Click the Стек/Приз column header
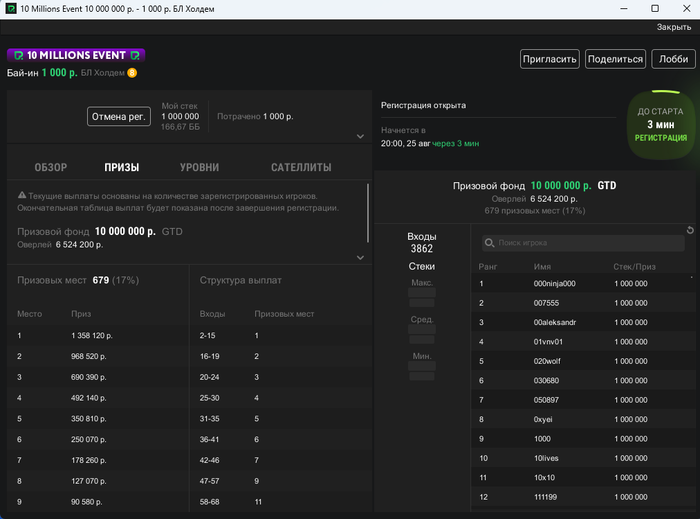The image size is (700, 519). coord(634,267)
